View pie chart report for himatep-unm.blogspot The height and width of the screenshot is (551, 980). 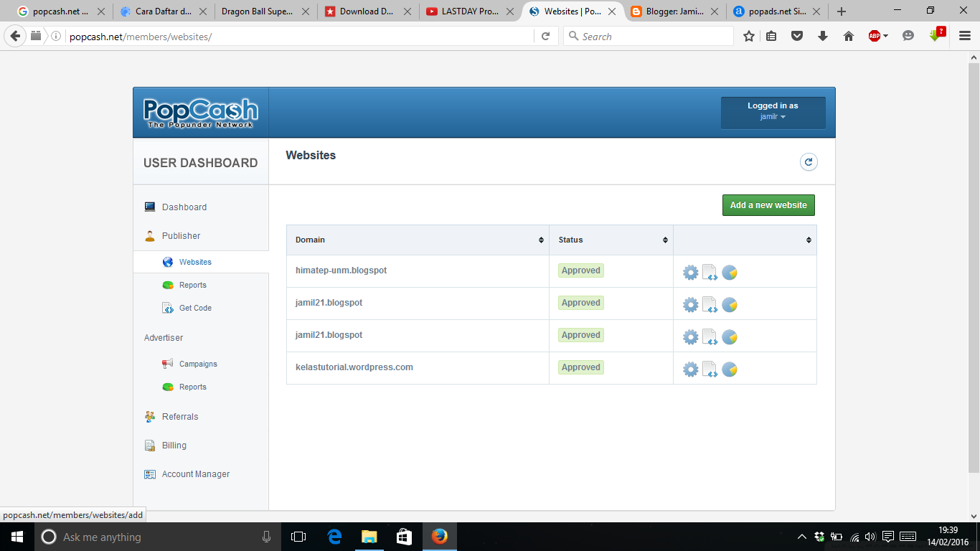coord(730,273)
